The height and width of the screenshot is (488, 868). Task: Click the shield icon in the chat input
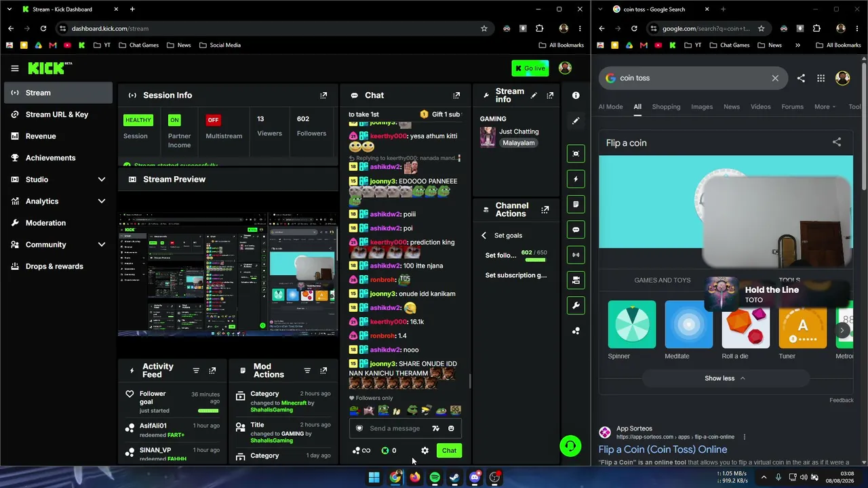359,428
